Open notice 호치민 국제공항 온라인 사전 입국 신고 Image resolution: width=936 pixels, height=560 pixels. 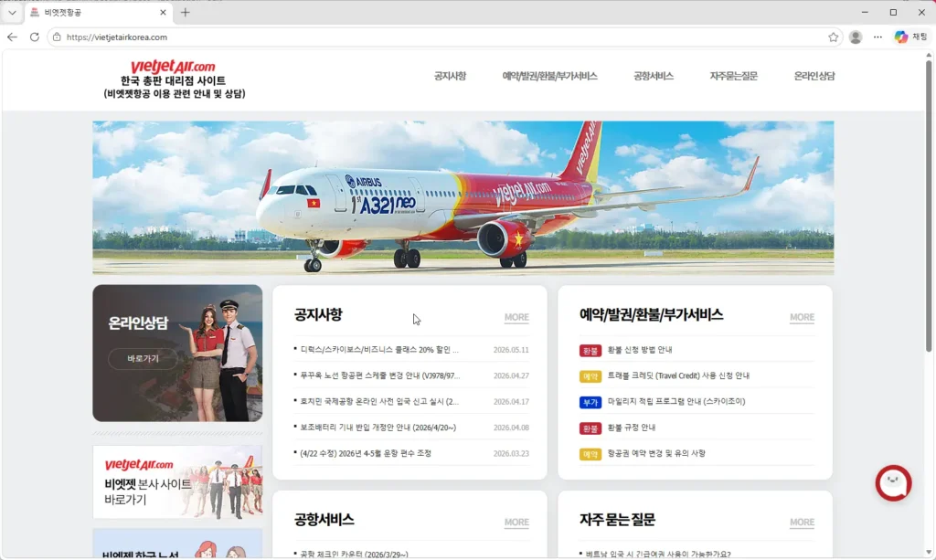(379, 401)
